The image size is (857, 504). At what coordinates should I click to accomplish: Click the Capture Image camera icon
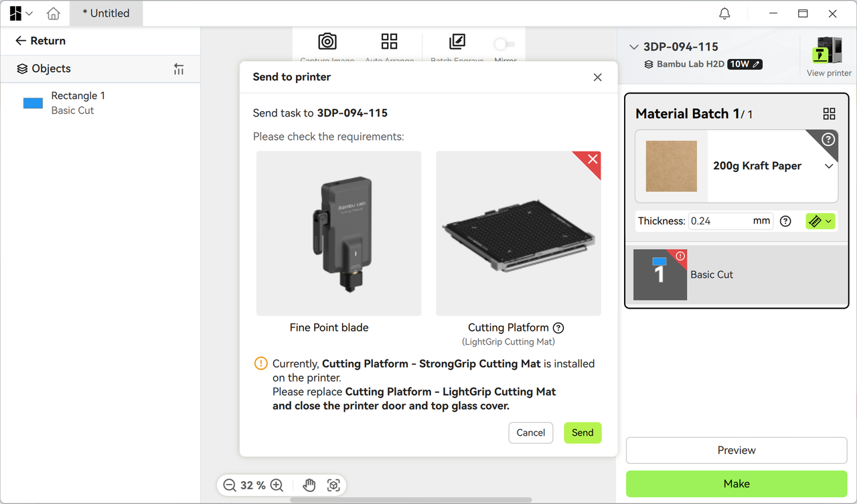[327, 41]
